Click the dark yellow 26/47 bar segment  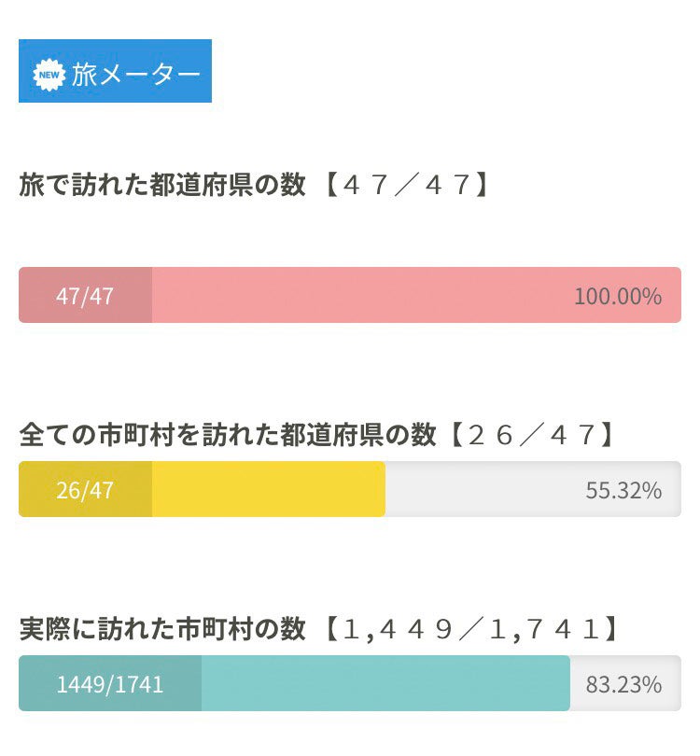coord(85,490)
